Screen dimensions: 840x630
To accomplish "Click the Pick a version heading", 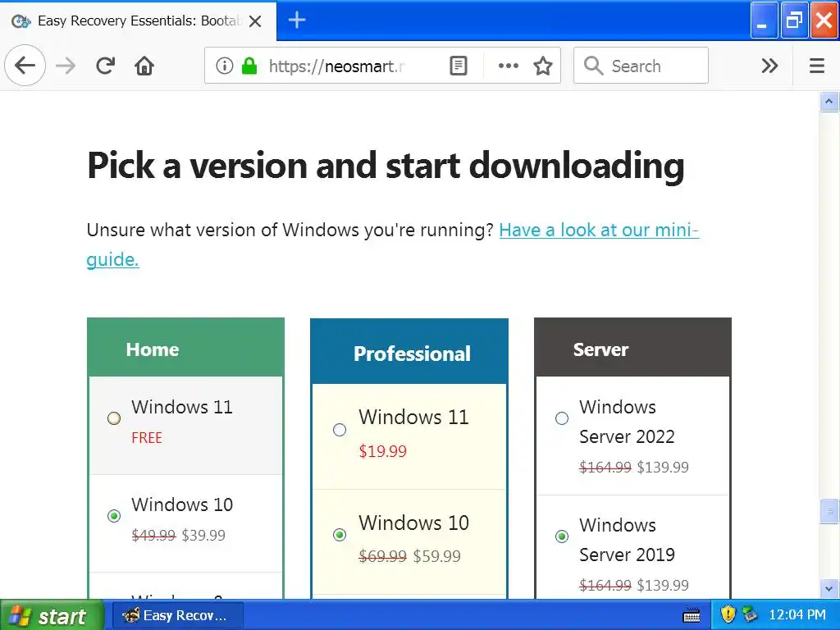I will (x=386, y=165).
